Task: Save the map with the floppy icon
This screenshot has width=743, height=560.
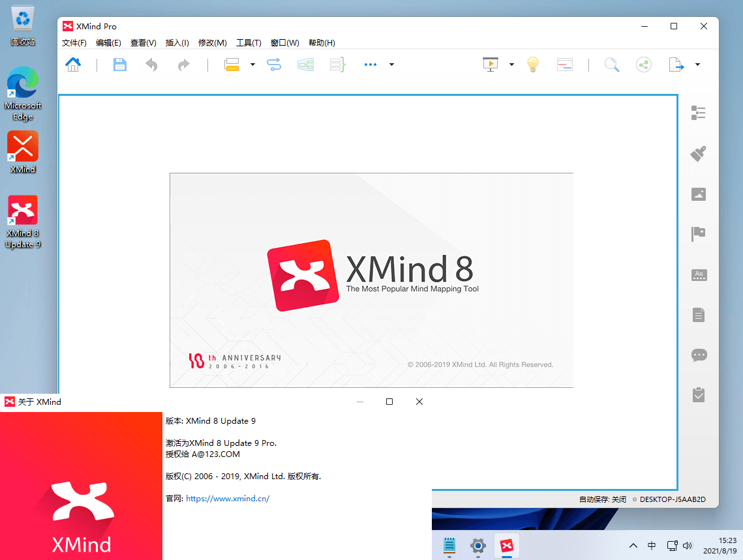Action: coord(120,65)
